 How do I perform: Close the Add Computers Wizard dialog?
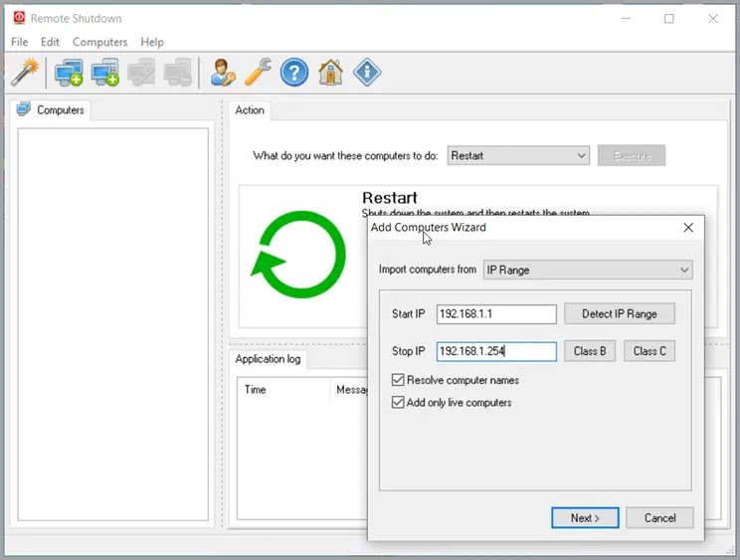[x=688, y=228]
